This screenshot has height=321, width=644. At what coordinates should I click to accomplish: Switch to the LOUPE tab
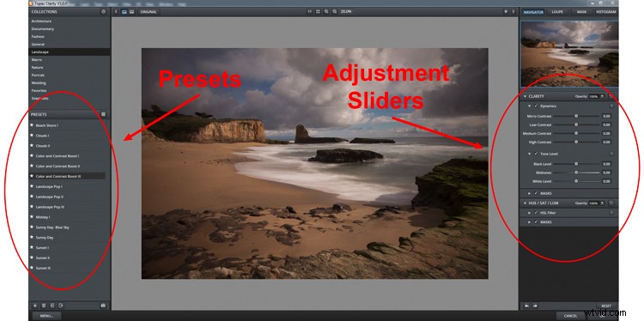(557, 12)
